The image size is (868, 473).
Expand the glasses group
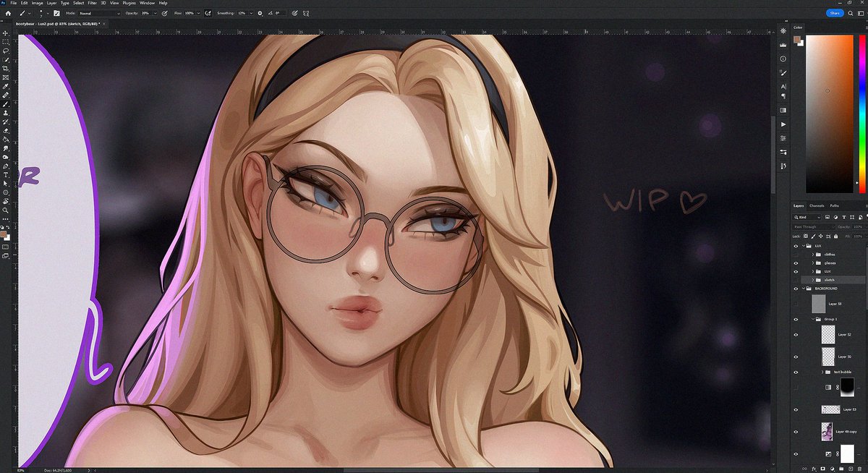[813, 263]
